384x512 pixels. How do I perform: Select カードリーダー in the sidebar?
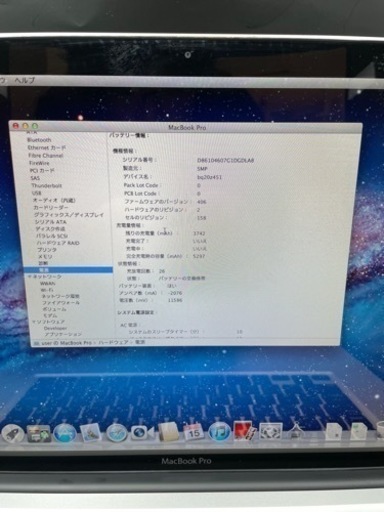51,208
